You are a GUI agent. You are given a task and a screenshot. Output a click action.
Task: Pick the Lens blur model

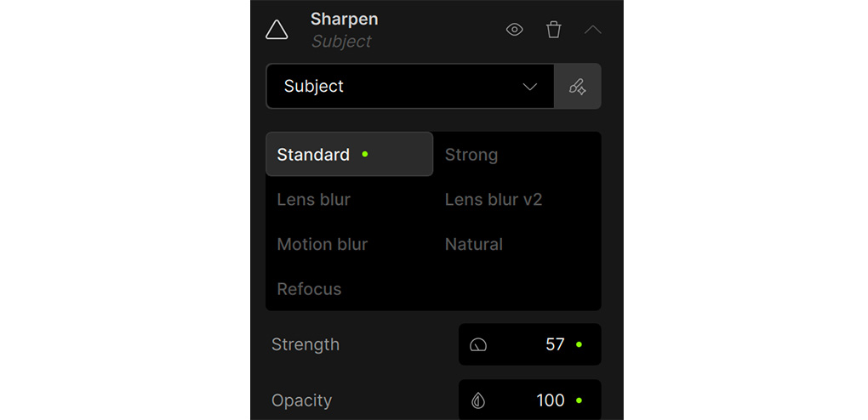tap(313, 200)
